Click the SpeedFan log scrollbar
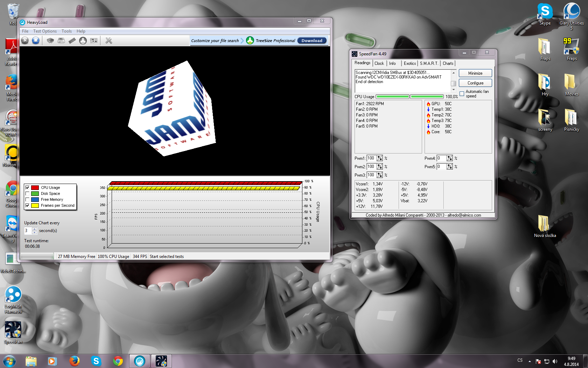Viewport: 588px width, 368px height. 453,81
